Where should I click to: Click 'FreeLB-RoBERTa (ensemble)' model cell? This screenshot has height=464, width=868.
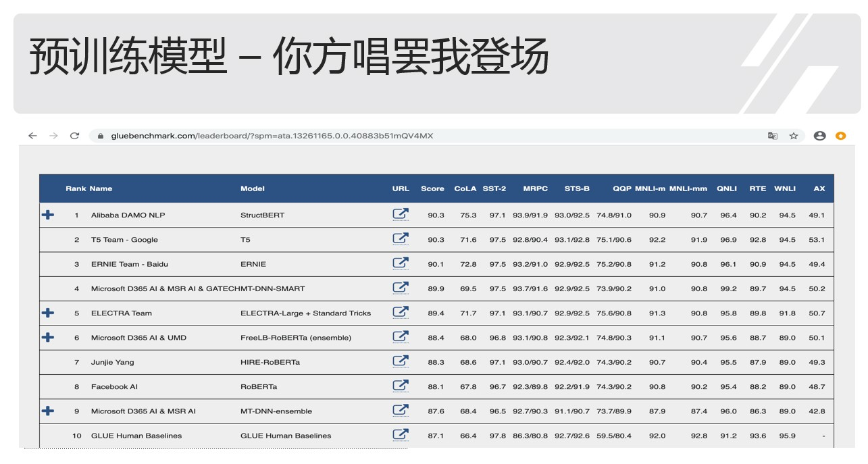[x=296, y=338]
